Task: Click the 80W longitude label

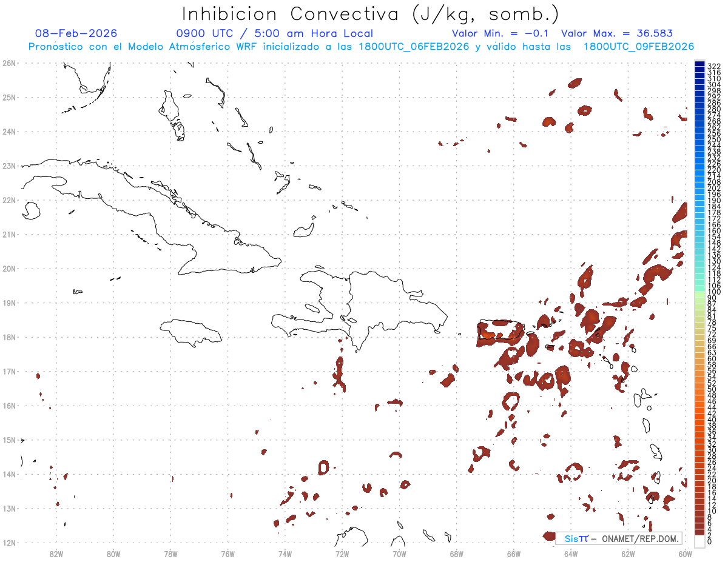Action: tap(113, 554)
